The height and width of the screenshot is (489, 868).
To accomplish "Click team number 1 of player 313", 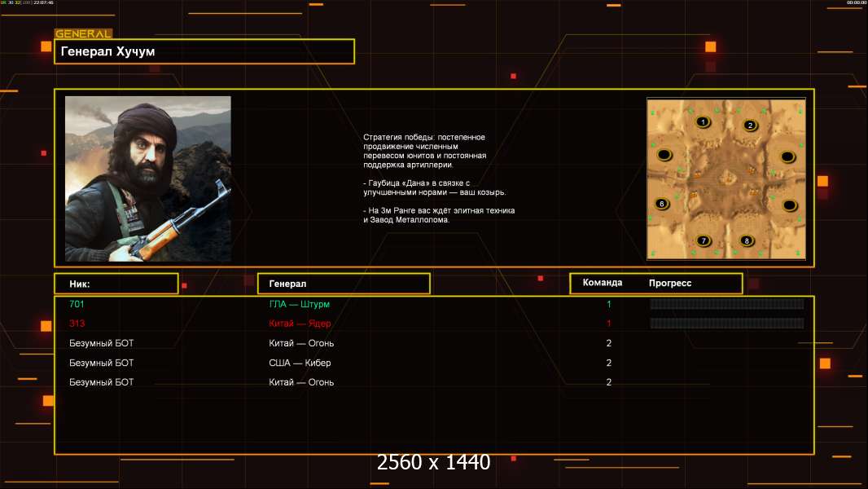I will [x=609, y=324].
